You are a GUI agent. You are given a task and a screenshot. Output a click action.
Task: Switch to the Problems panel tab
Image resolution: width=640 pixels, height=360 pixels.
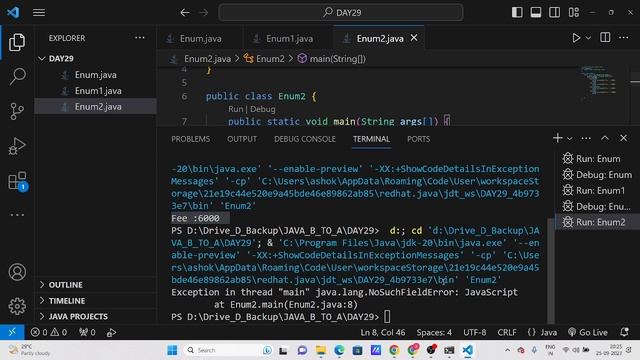pyautogui.click(x=190, y=139)
